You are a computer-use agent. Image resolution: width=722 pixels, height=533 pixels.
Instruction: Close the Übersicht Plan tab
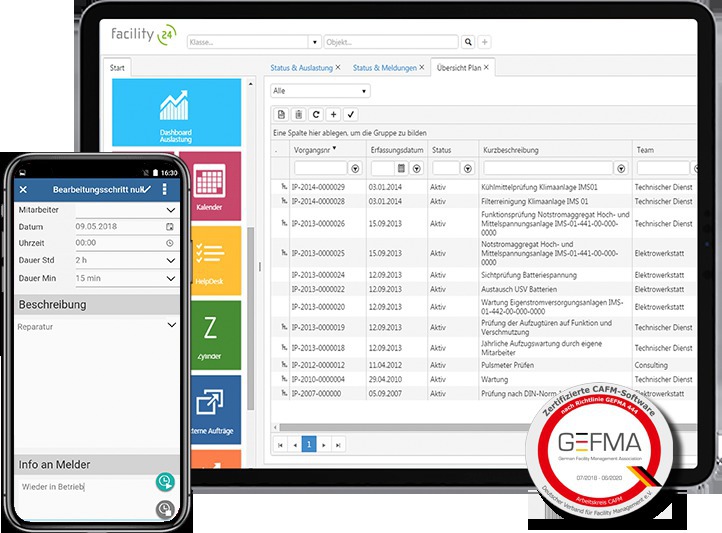point(486,67)
